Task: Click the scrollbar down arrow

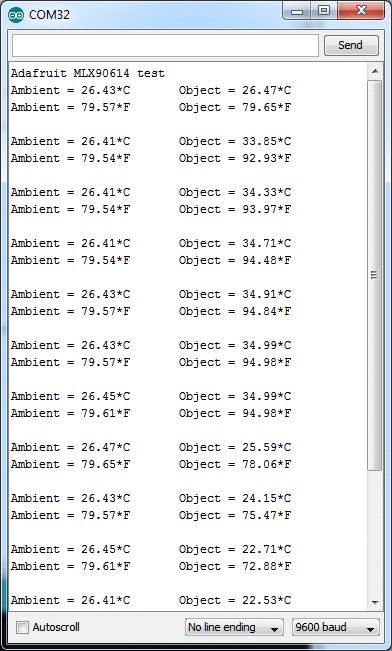Action: coord(375,602)
